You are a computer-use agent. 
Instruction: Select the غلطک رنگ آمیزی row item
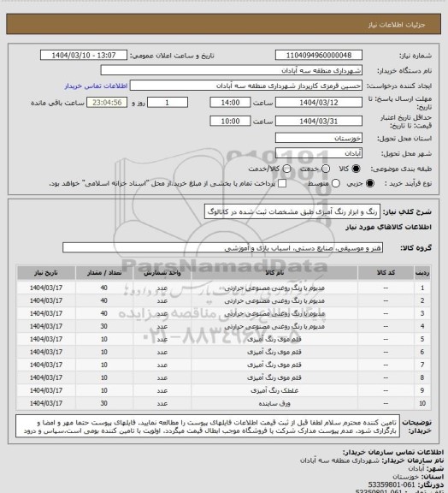[274, 390]
